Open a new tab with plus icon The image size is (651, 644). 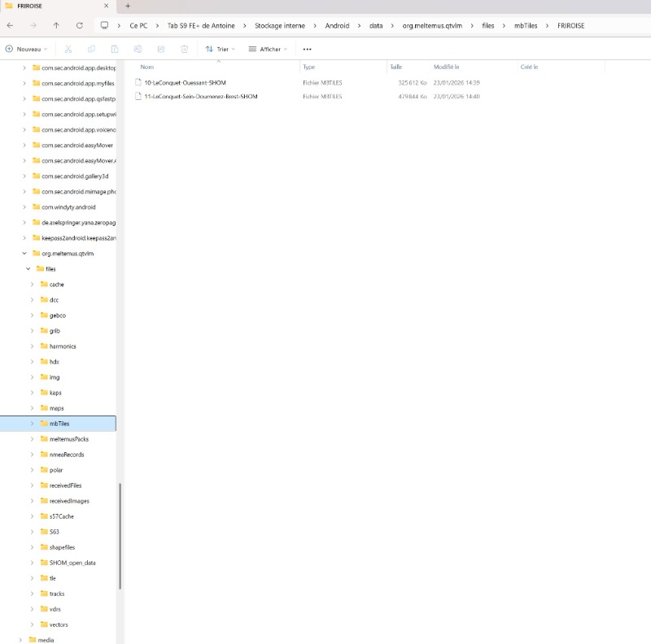(127, 6)
